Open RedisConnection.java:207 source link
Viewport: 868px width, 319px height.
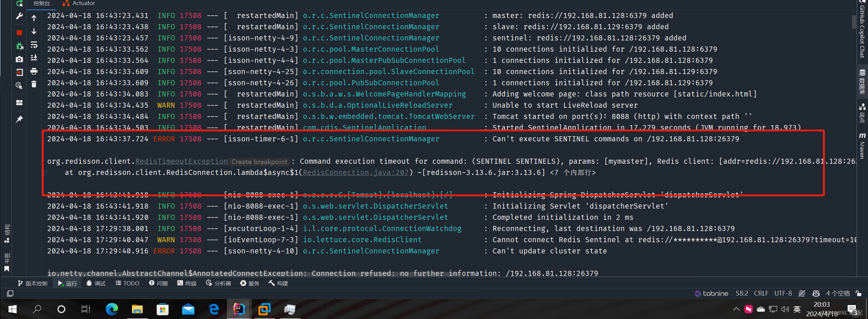click(x=355, y=173)
